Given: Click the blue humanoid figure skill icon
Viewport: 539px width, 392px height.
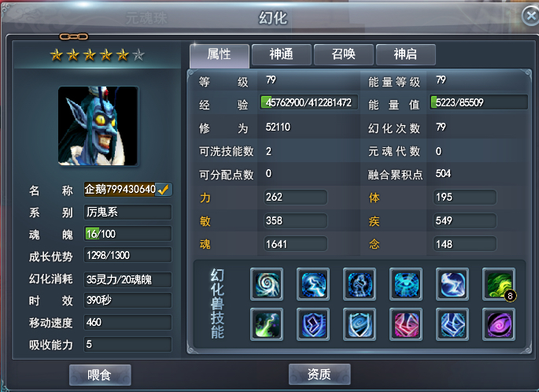Looking at the screenshot, I should (360, 284).
